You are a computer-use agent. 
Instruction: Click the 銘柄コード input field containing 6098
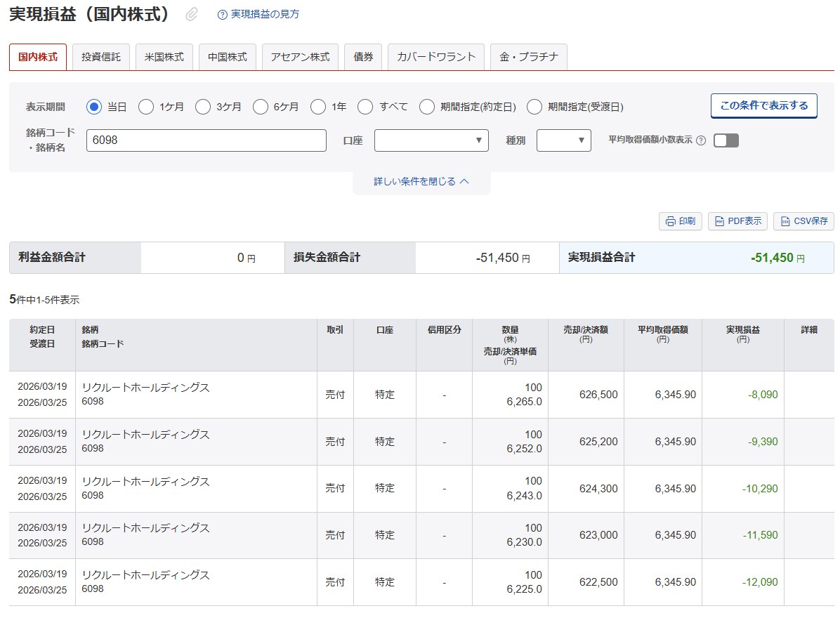[x=206, y=140]
